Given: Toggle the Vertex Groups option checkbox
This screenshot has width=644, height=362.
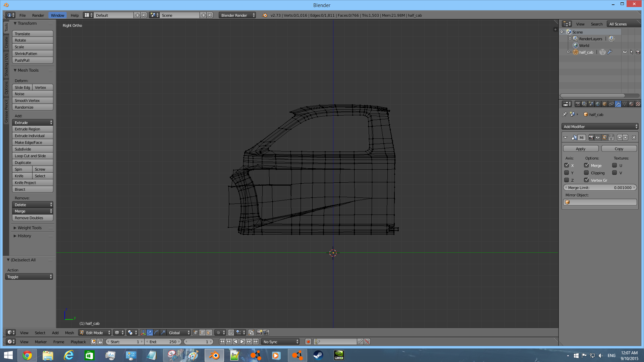Looking at the screenshot, I should pyautogui.click(x=586, y=180).
